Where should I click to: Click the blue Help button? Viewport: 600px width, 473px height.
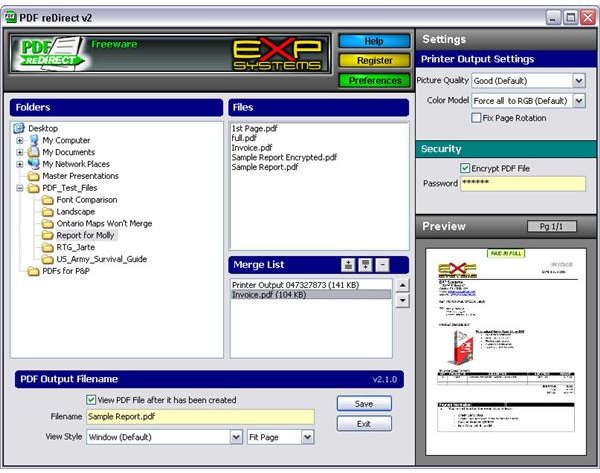(374, 41)
